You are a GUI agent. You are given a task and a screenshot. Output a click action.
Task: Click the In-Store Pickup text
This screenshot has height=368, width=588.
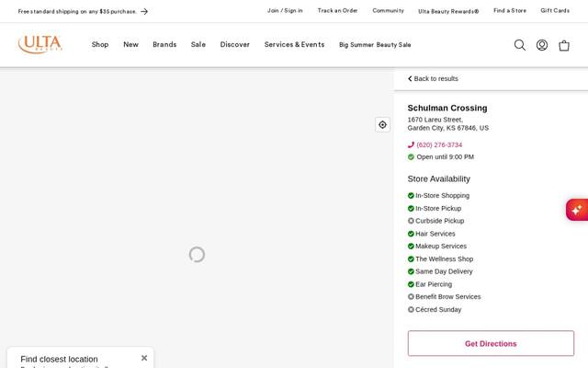pos(438,209)
